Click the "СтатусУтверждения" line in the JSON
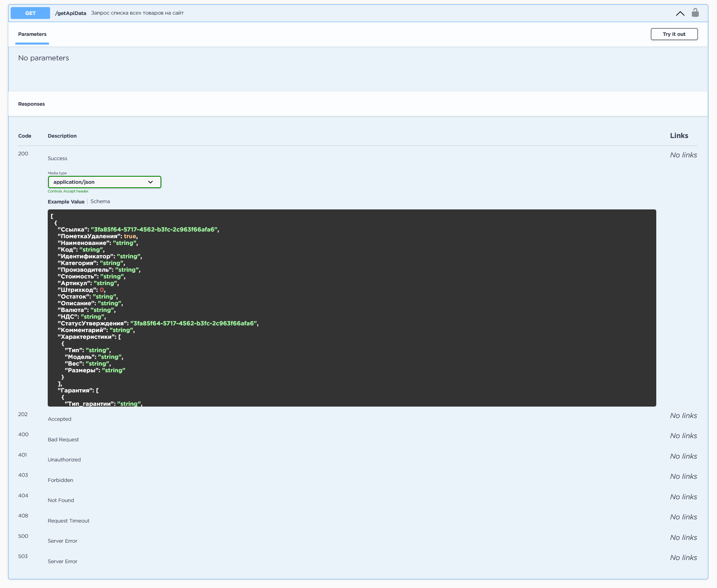 [158, 323]
